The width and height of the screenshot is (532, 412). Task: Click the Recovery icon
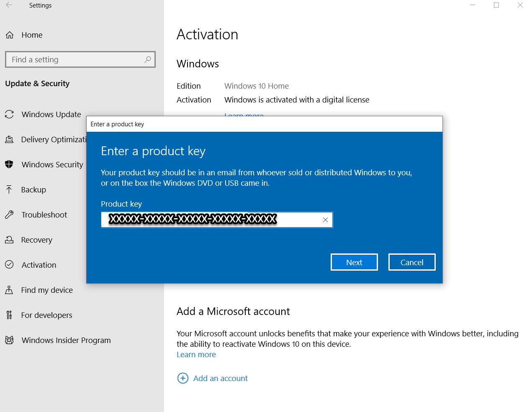coord(9,240)
